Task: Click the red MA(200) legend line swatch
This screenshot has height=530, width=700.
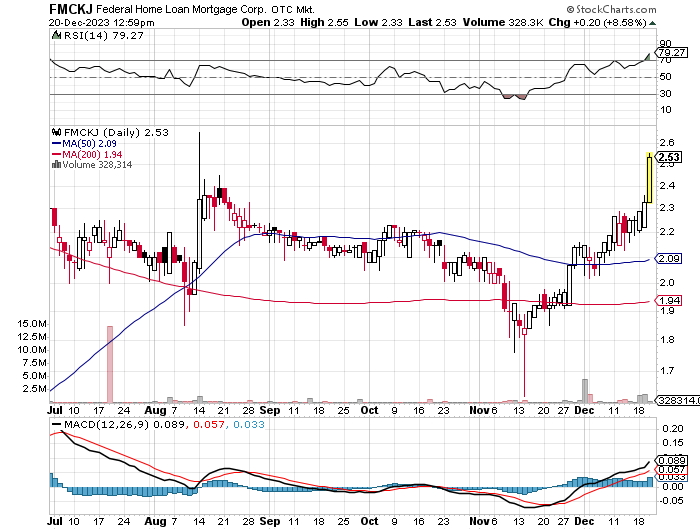Action: coord(57,154)
